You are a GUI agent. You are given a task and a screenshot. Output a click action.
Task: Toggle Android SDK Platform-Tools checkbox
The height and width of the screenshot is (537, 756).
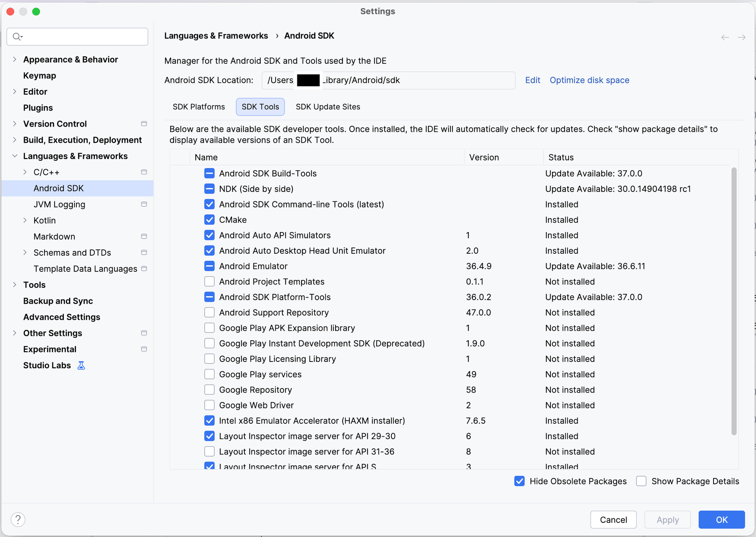(x=209, y=297)
